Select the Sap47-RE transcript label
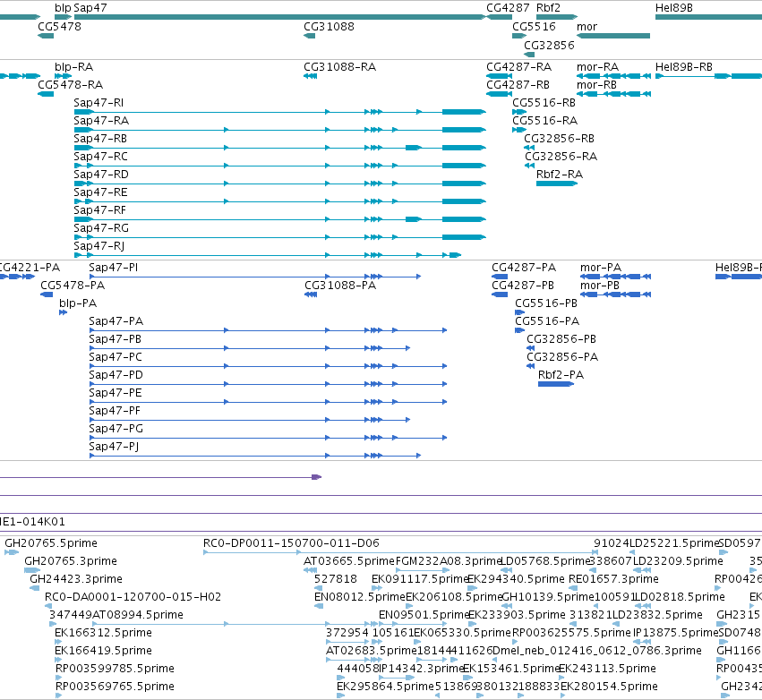Viewport: 762px width, 700px height. [x=100, y=192]
